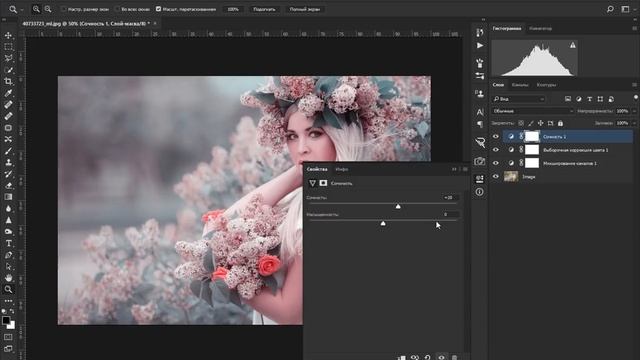This screenshot has height=360, width=640.
Task: Open search with the magnifier icon at top right
Action: (610, 9)
